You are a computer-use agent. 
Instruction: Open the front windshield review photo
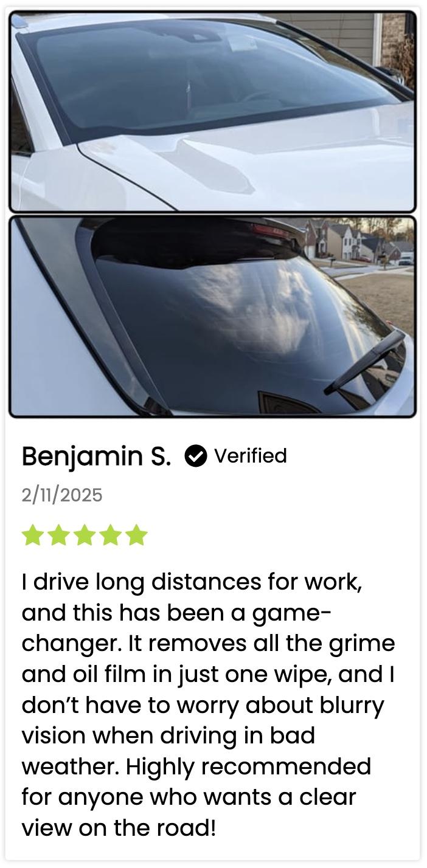coord(213,111)
